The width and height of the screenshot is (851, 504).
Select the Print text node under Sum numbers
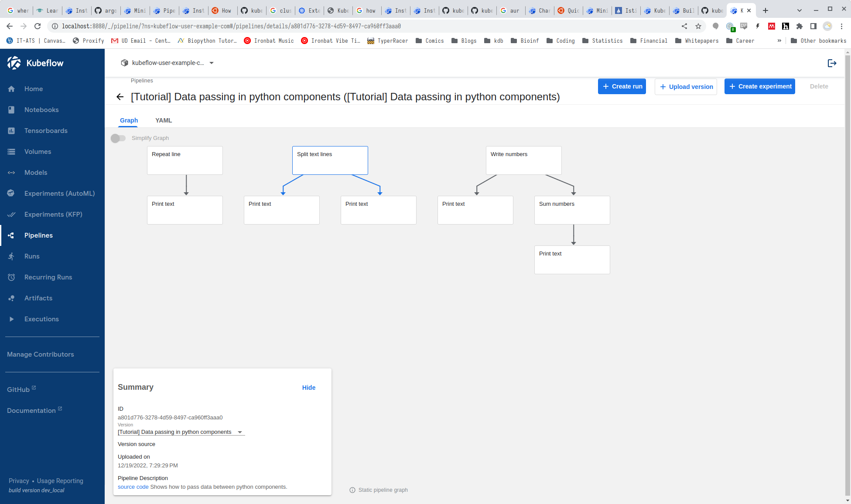pyautogui.click(x=572, y=260)
